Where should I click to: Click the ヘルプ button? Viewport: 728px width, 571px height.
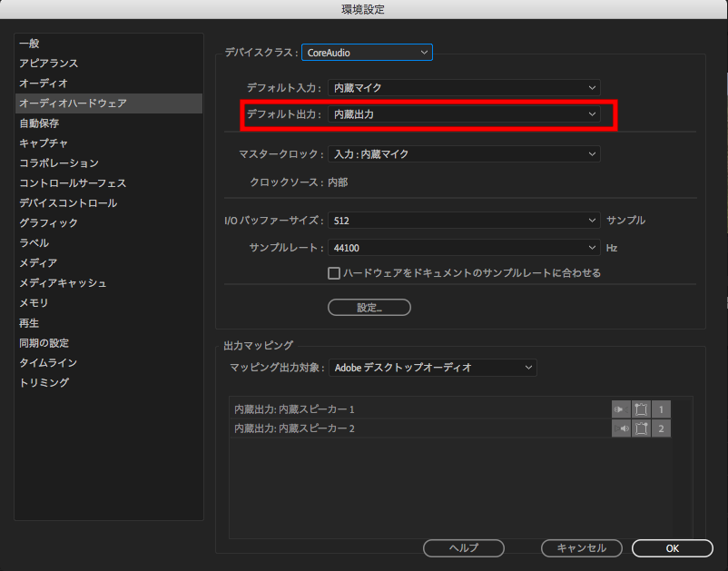[x=463, y=548]
